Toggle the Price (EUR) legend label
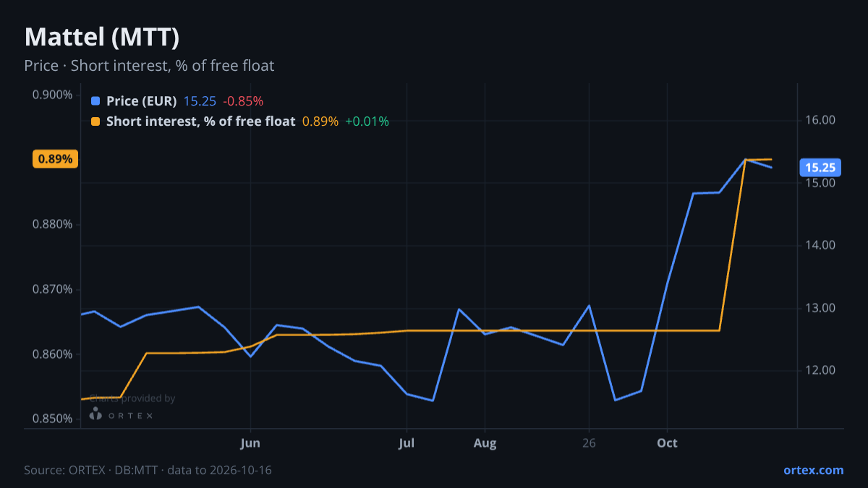The width and height of the screenshot is (868, 488). [x=141, y=101]
